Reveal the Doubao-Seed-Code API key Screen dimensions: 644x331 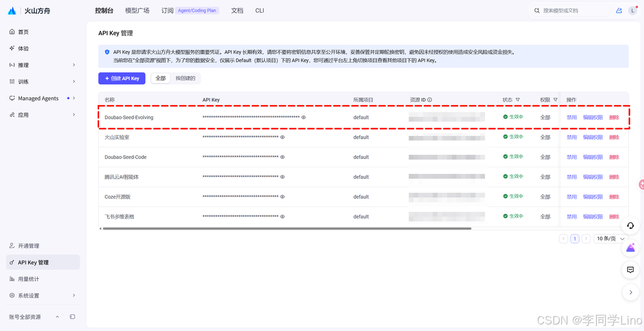pos(282,157)
